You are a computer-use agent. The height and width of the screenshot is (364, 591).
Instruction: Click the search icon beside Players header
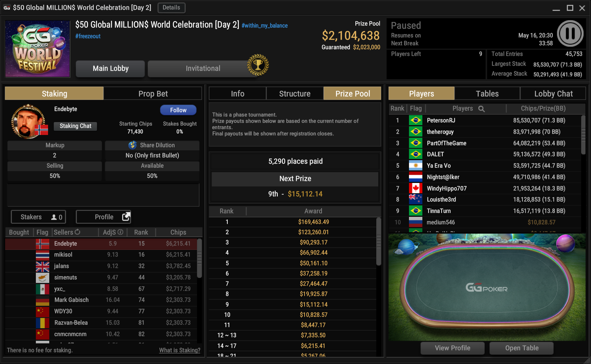pyautogui.click(x=481, y=109)
